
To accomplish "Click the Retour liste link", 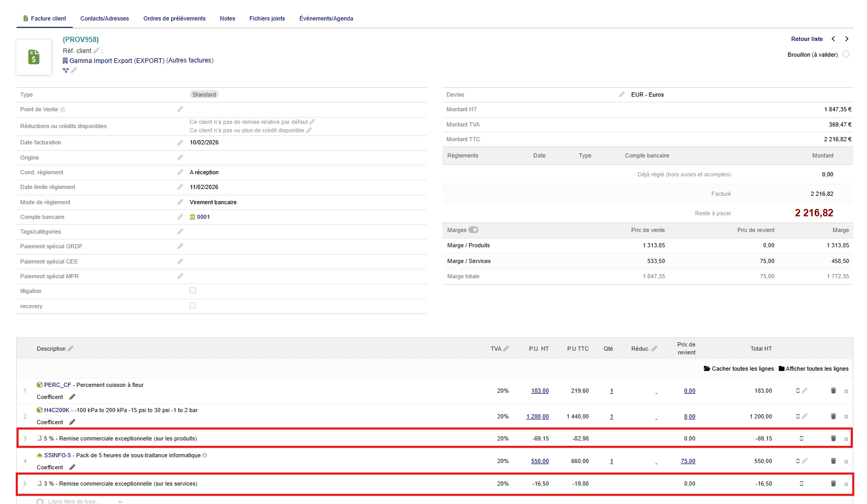I will pyautogui.click(x=807, y=39).
